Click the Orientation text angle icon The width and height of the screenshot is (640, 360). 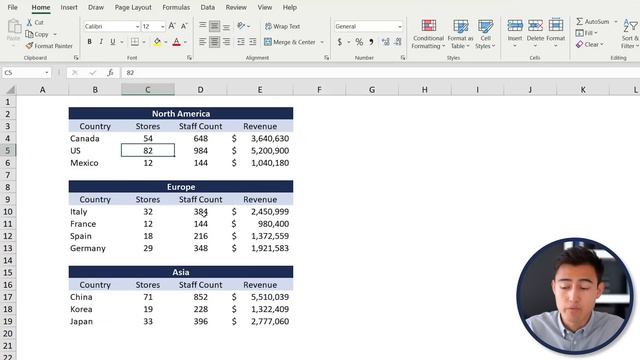click(x=241, y=26)
